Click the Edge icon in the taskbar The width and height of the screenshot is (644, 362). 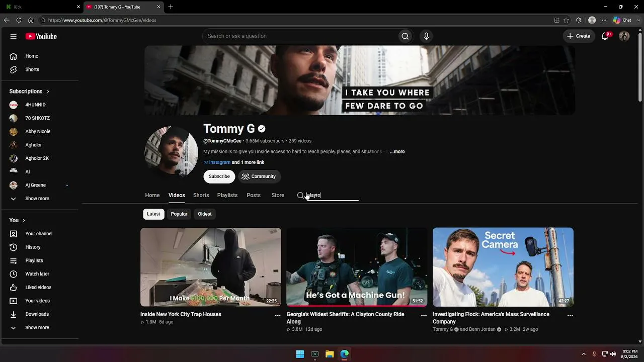point(345,354)
